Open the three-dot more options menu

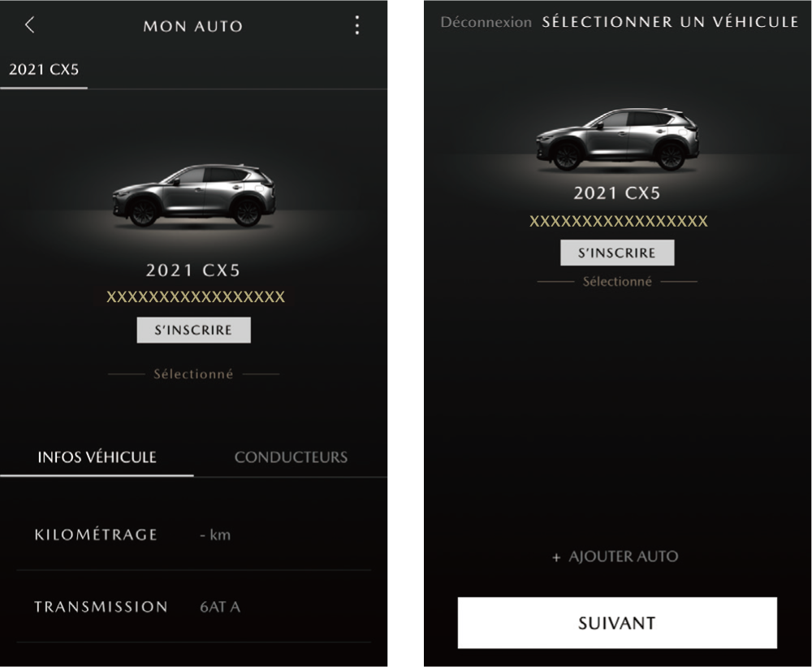(x=357, y=25)
